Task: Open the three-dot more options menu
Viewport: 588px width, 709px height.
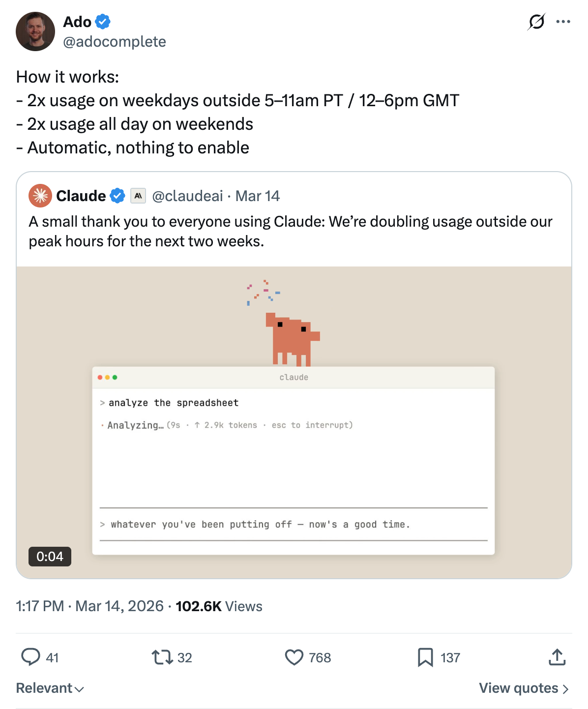Action: 563,22
